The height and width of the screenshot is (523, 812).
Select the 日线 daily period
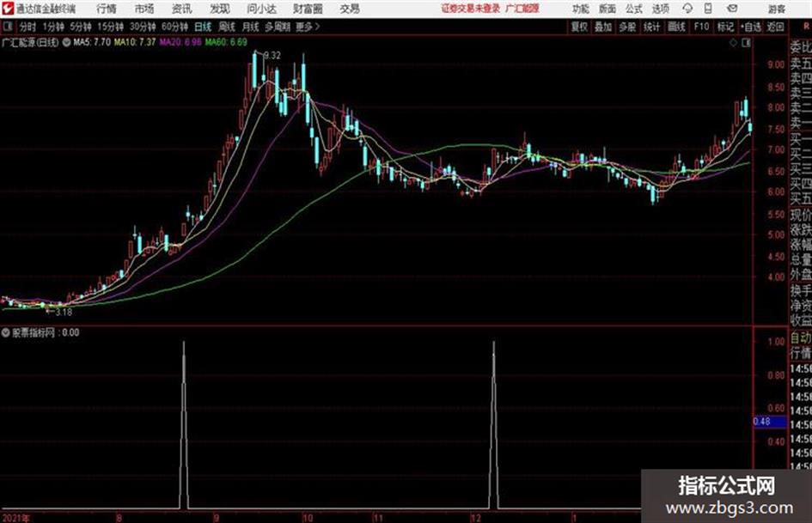[203, 27]
